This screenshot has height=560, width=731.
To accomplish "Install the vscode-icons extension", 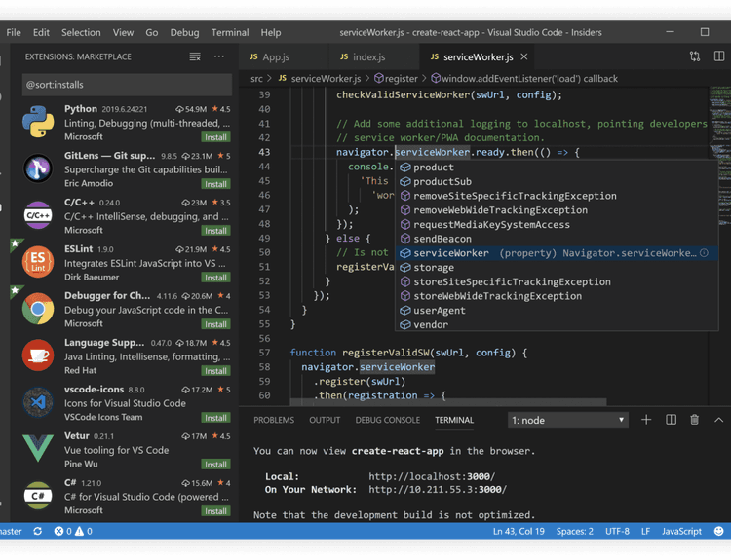I will 215,418.
